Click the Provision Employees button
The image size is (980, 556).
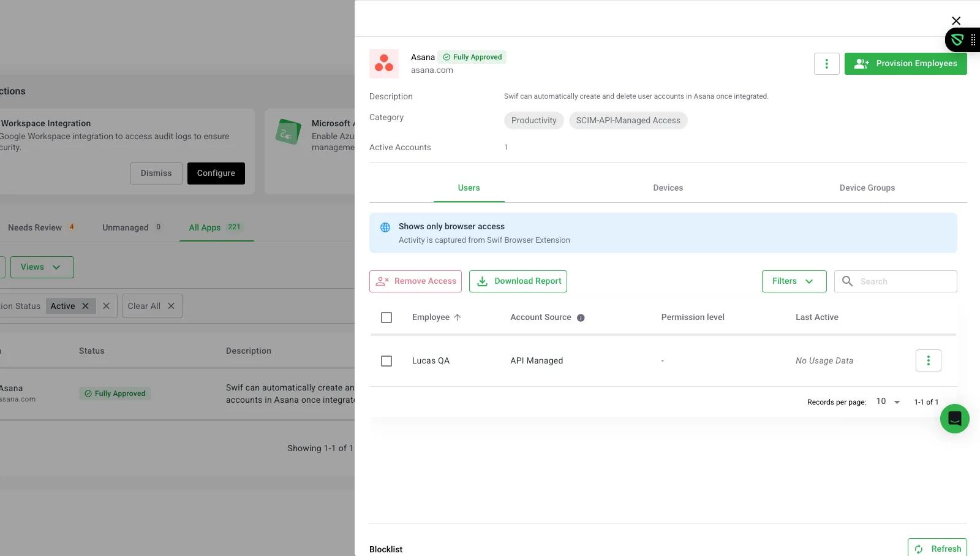[x=905, y=64]
